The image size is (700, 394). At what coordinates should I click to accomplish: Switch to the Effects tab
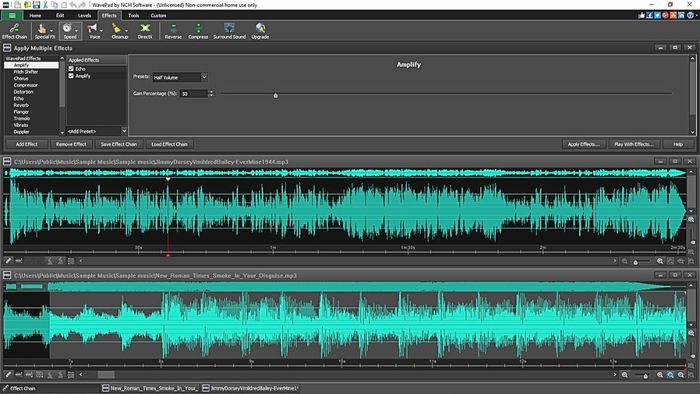pos(109,15)
